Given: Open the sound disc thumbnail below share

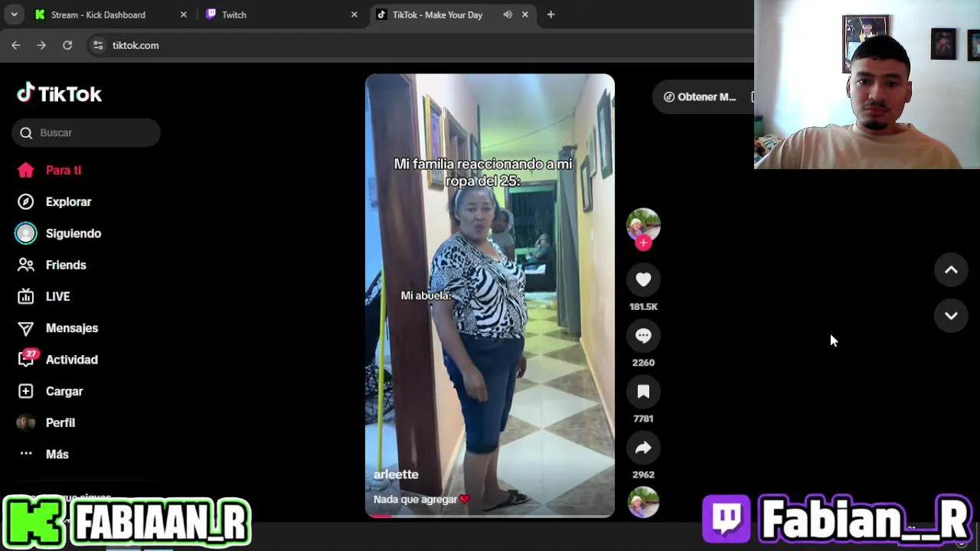Looking at the screenshot, I should coord(643,503).
